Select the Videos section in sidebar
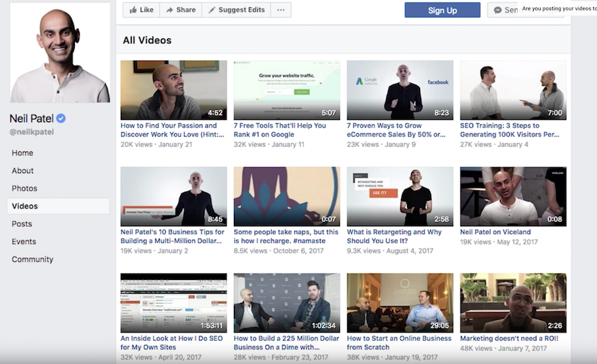This screenshot has height=364, width=597. (x=58, y=206)
